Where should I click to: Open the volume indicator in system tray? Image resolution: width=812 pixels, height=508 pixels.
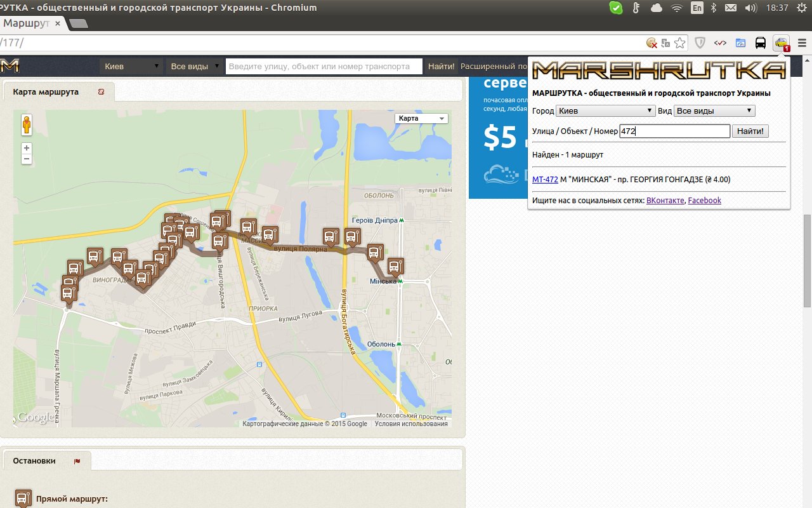click(x=751, y=8)
